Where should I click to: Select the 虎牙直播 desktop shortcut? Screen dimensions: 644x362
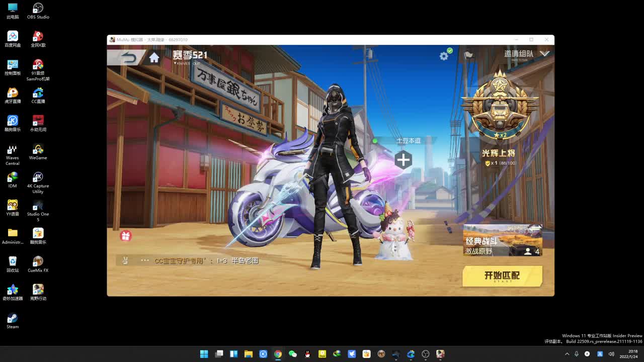click(13, 96)
